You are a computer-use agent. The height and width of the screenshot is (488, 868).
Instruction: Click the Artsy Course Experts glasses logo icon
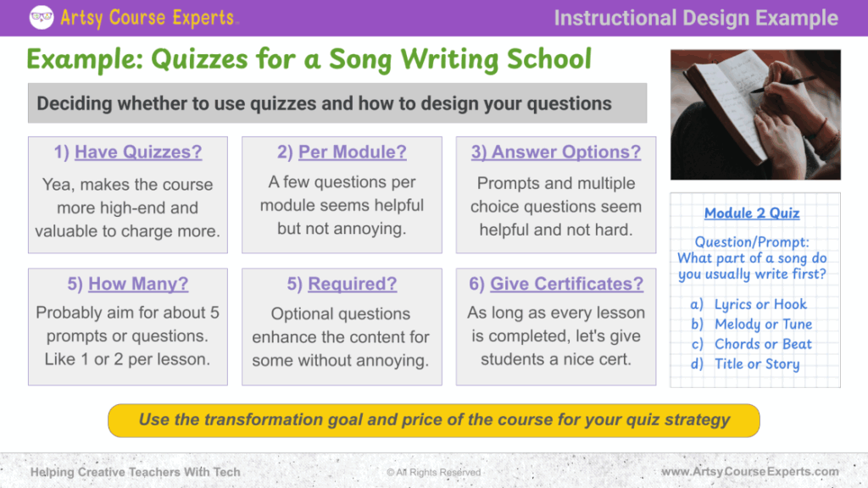pos(42,17)
